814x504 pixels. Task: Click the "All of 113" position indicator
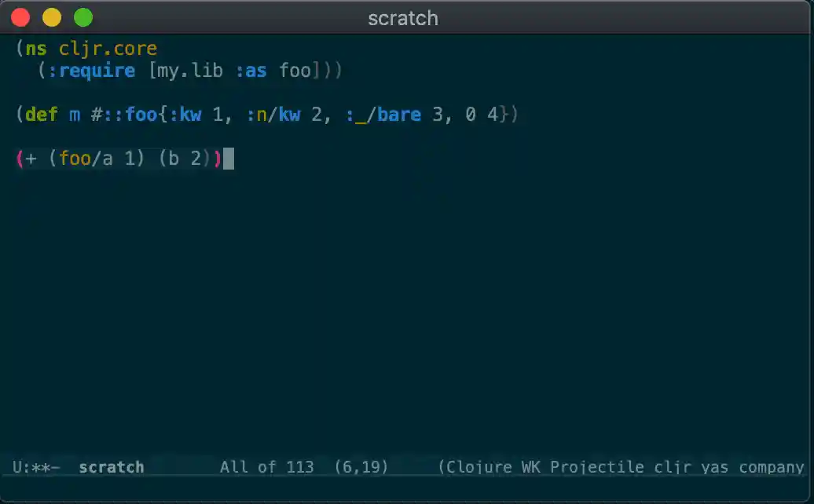[x=266, y=467]
